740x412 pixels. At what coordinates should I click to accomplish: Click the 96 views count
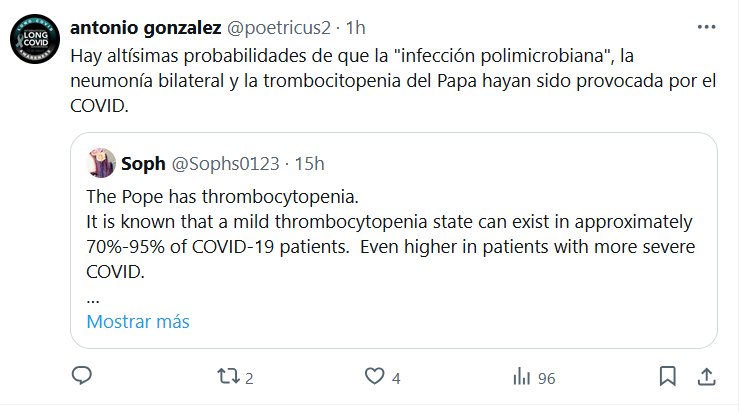pyautogui.click(x=548, y=378)
